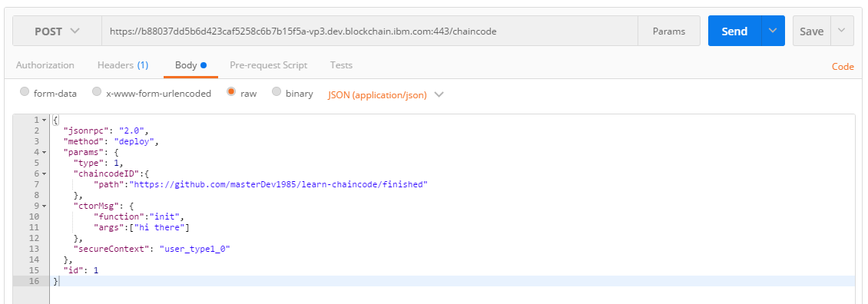The height and width of the screenshot is (304, 868).
Task: Place cursor after closing brace on line 16
Action: point(58,281)
